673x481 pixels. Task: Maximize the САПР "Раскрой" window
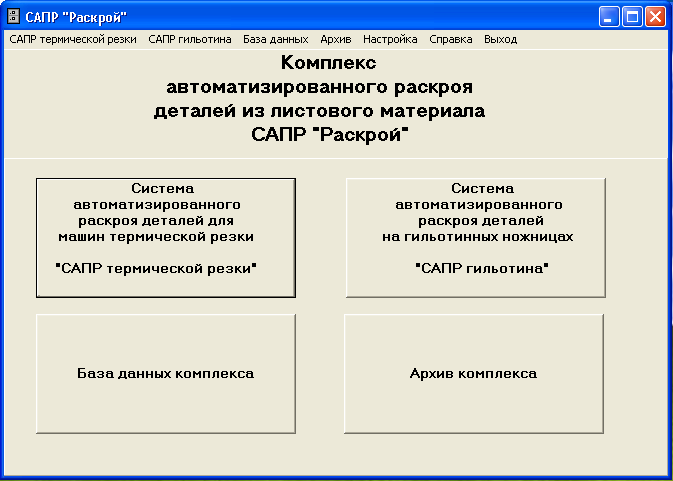coord(632,17)
